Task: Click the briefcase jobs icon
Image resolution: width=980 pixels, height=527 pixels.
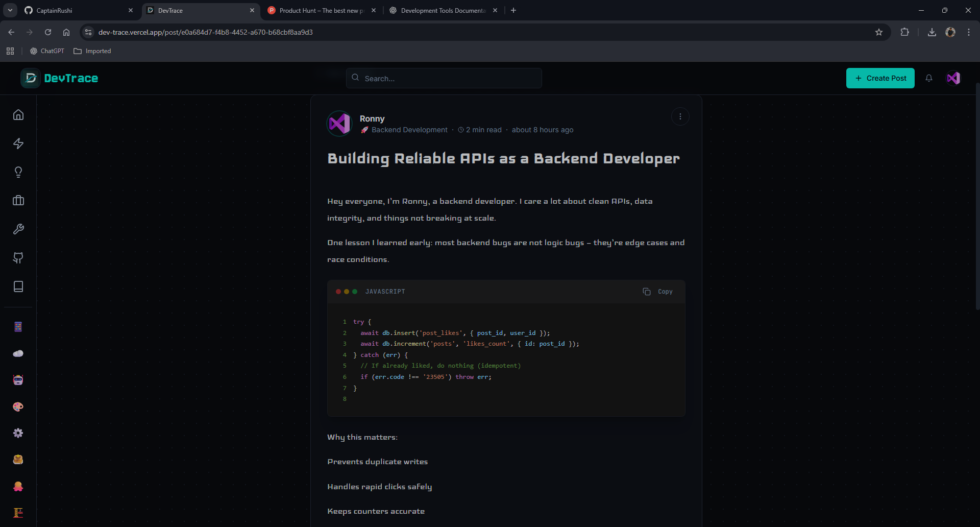Action: [x=18, y=200]
